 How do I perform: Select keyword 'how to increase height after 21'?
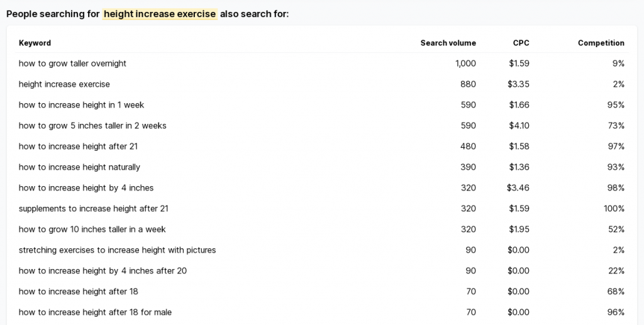coord(78,146)
